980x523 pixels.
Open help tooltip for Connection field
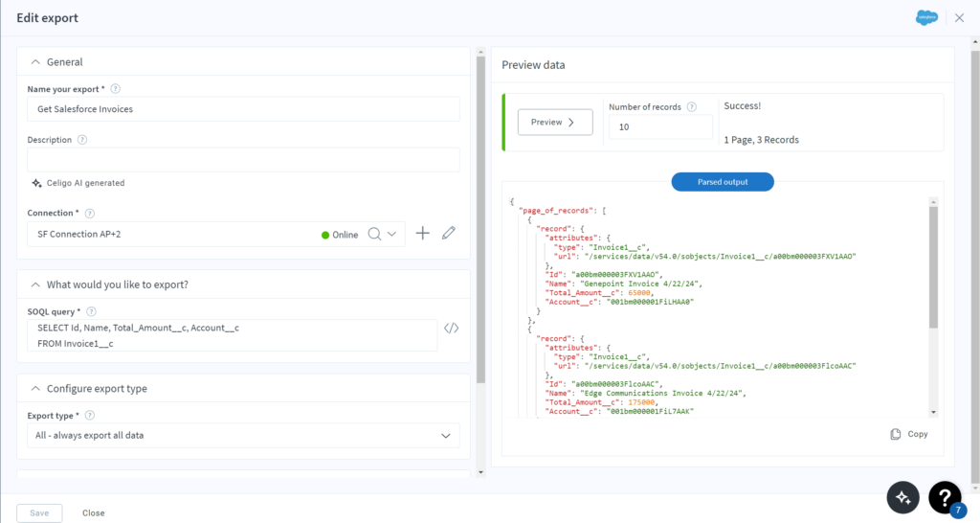point(89,214)
